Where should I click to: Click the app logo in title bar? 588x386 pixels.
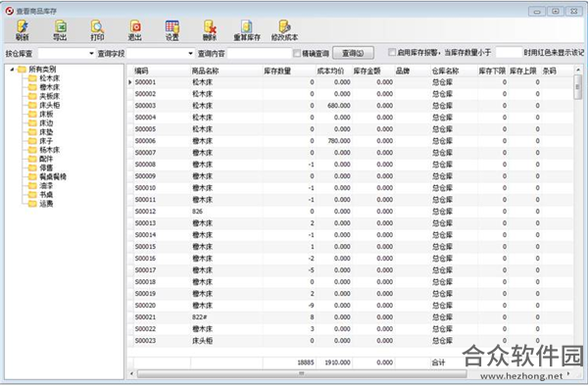pyautogui.click(x=9, y=11)
